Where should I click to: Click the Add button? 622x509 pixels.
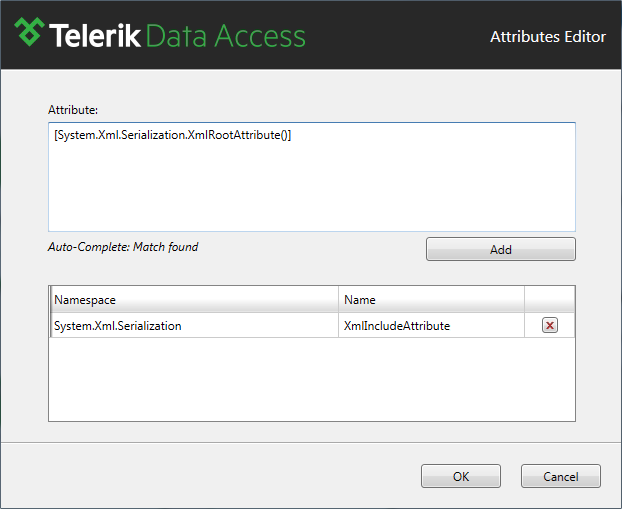click(501, 249)
